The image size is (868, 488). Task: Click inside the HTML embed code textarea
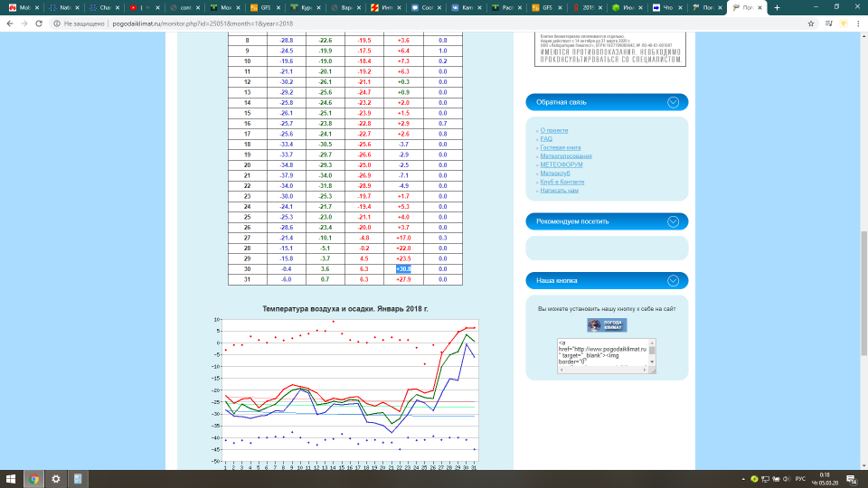[x=601, y=355]
